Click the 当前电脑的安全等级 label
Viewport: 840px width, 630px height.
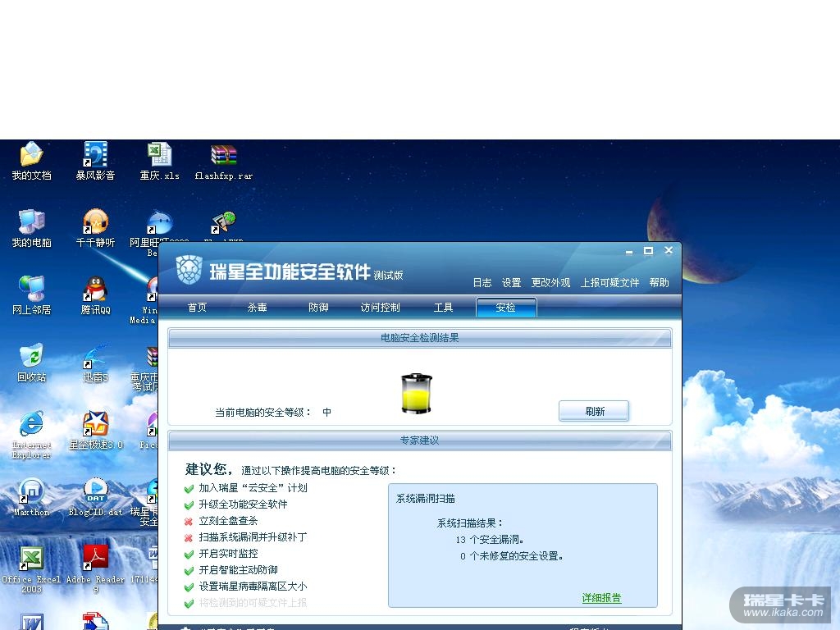262,412
